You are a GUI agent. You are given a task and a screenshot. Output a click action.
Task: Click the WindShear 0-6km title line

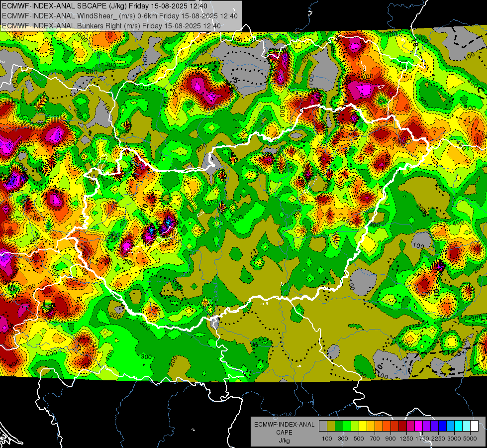(x=120, y=16)
